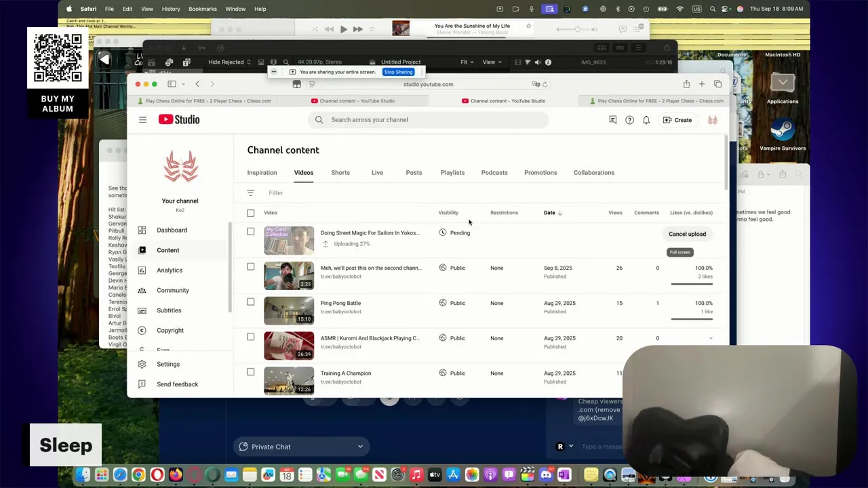Select all videos with header checkbox
Screen dimensions: 868x488
[x=250, y=213]
